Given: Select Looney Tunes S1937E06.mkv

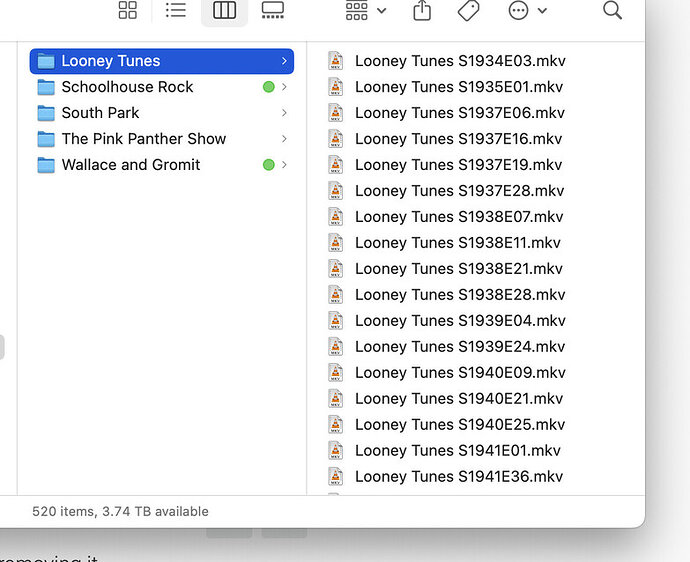Looking at the screenshot, I should [446, 113].
